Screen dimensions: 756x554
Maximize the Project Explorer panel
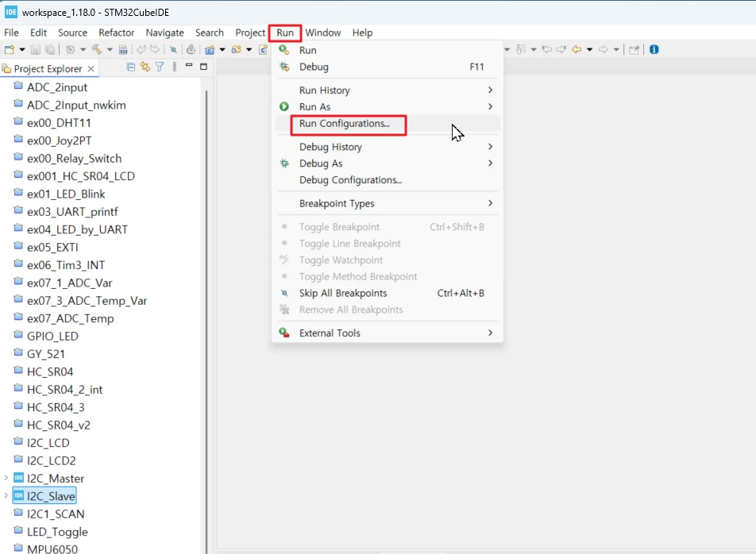click(x=203, y=67)
